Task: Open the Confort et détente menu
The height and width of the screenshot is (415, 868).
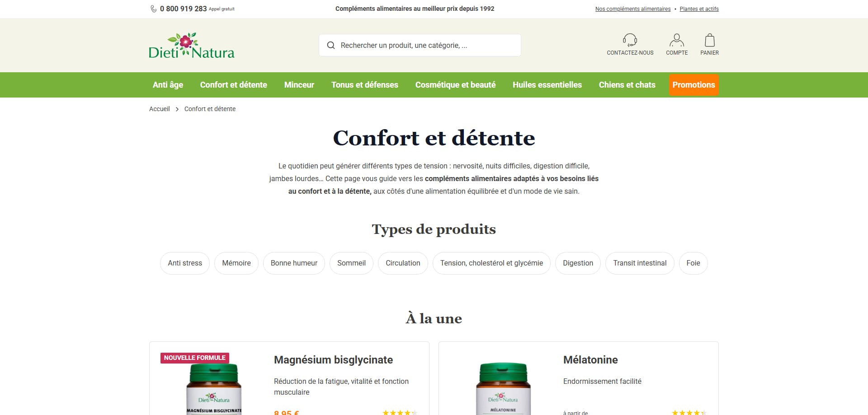Action: pyautogui.click(x=234, y=85)
